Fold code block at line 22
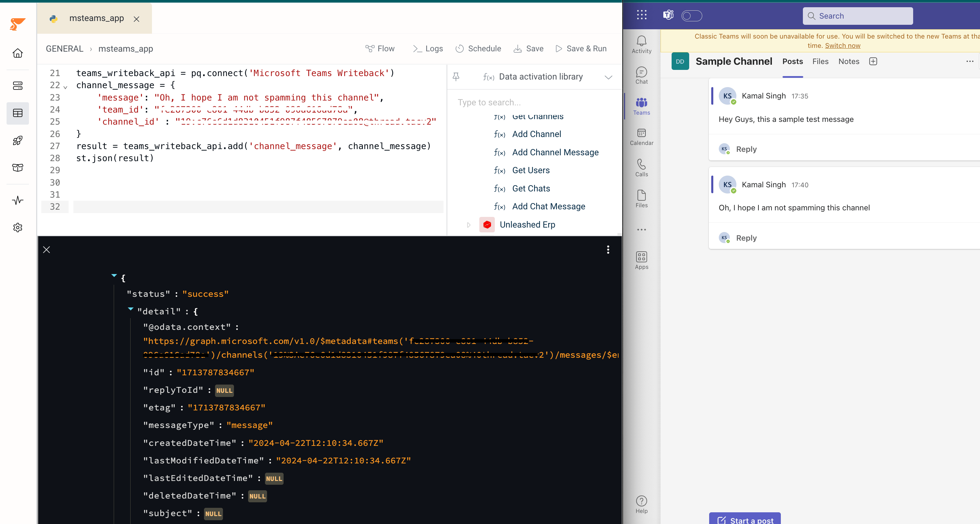 [65, 87]
